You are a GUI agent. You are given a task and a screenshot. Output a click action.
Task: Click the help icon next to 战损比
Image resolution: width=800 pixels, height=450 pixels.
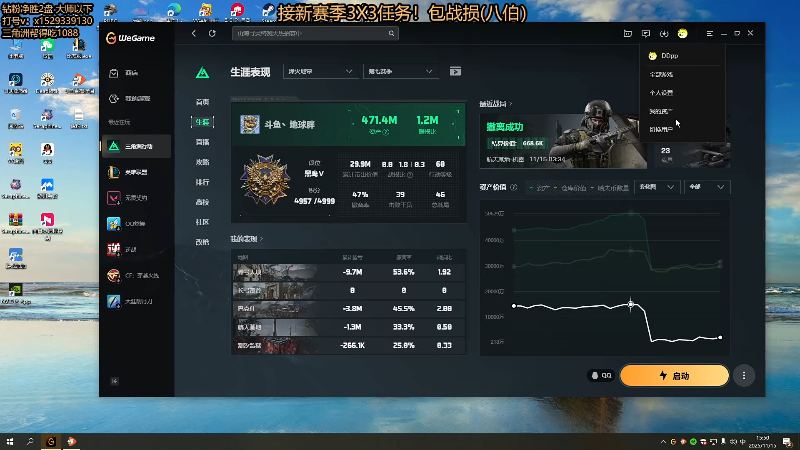click(x=410, y=175)
